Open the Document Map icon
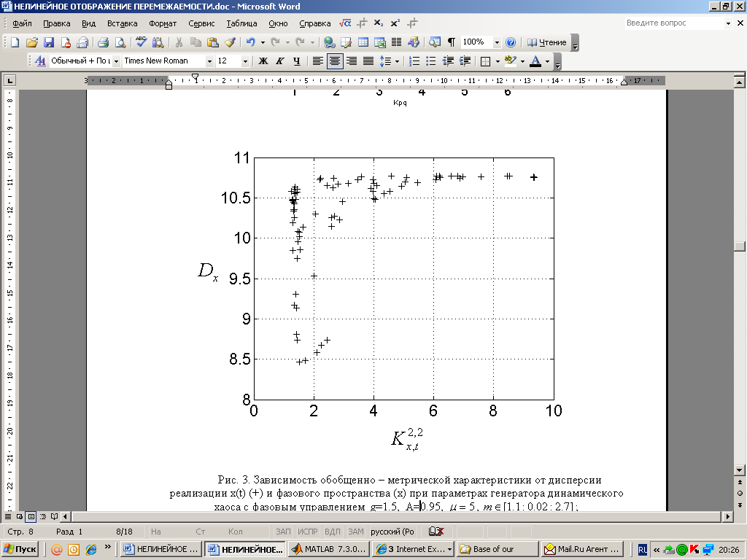Viewport: 747px width, 560px height. [x=435, y=42]
